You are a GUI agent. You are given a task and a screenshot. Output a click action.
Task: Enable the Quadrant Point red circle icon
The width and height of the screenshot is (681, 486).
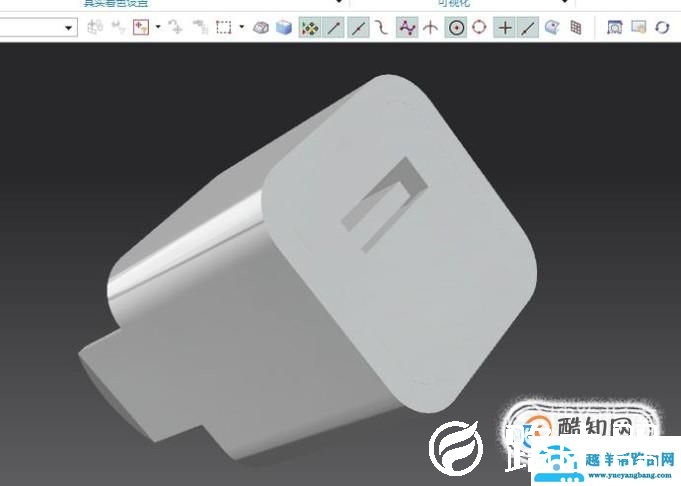tap(479, 27)
